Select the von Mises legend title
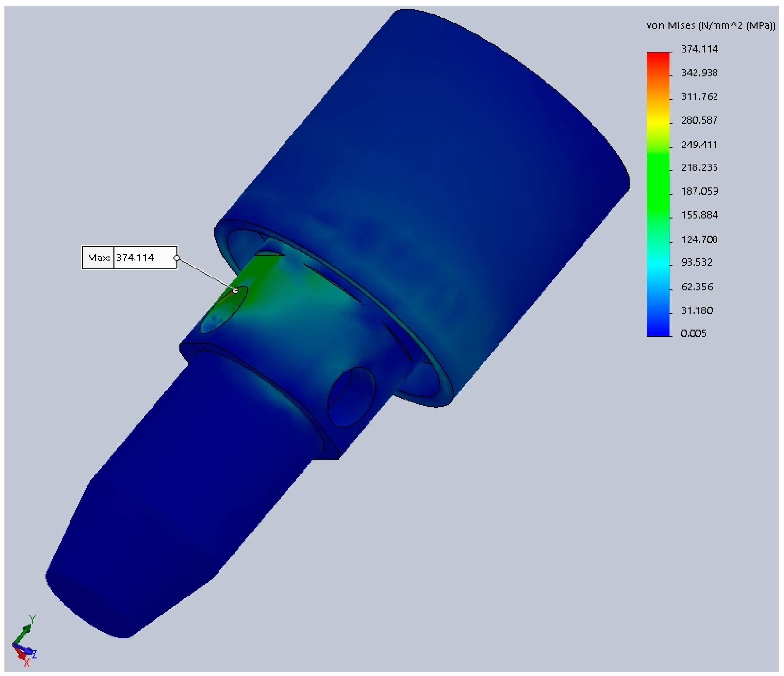This screenshot has height=676, width=784. 710,26
